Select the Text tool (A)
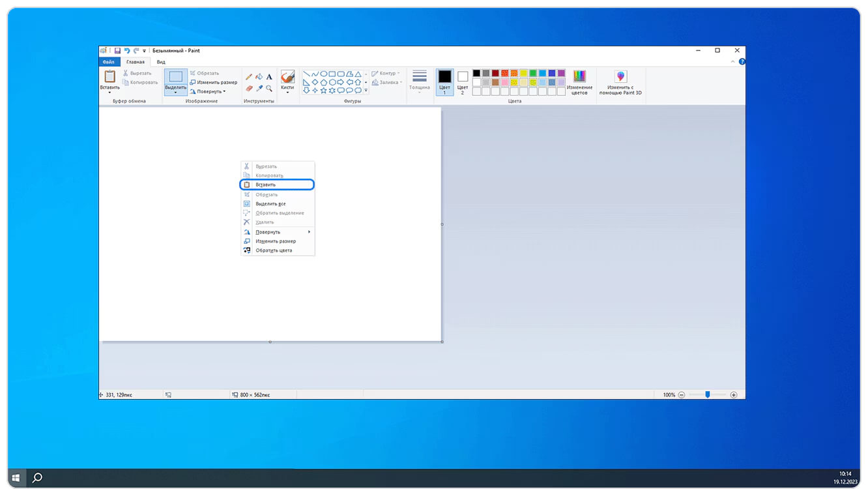Screen dimensions: 868x489 (x=269, y=77)
